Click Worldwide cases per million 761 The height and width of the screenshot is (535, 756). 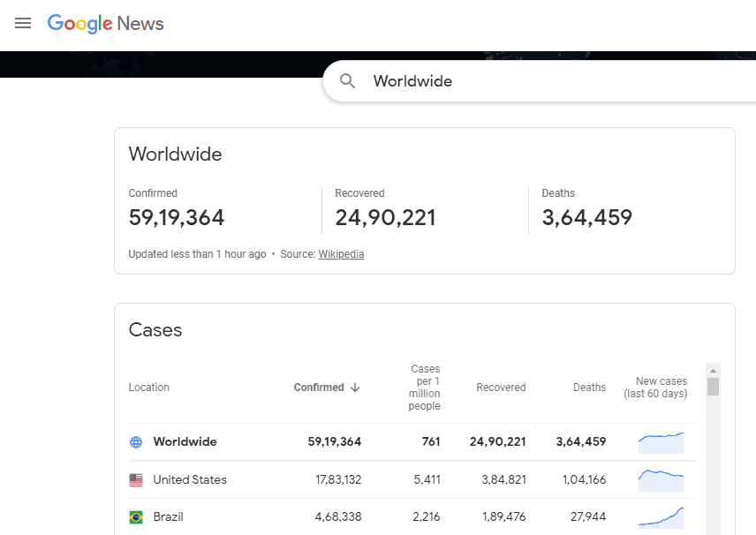coord(431,441)
